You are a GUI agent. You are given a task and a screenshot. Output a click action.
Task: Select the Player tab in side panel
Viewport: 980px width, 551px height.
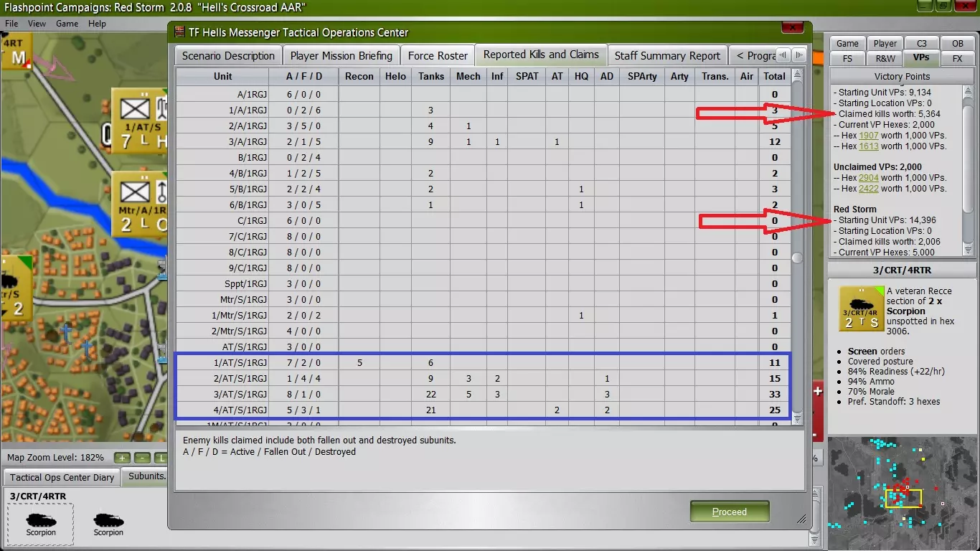pos(885,43)
